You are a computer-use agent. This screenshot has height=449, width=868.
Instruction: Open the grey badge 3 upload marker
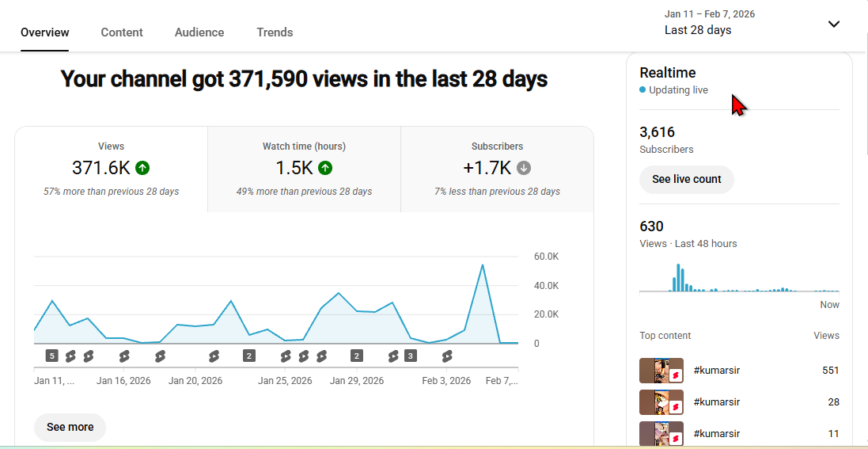[411, 356]
